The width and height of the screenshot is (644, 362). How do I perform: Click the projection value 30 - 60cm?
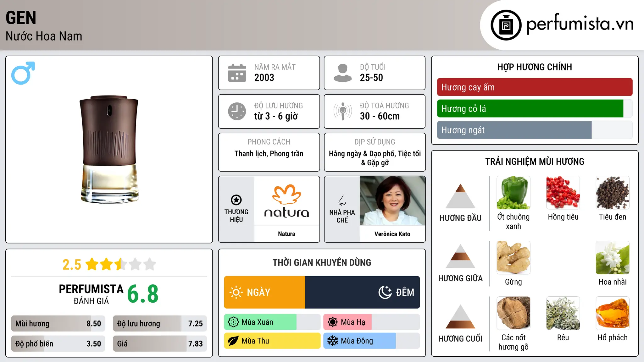point(380,116)
